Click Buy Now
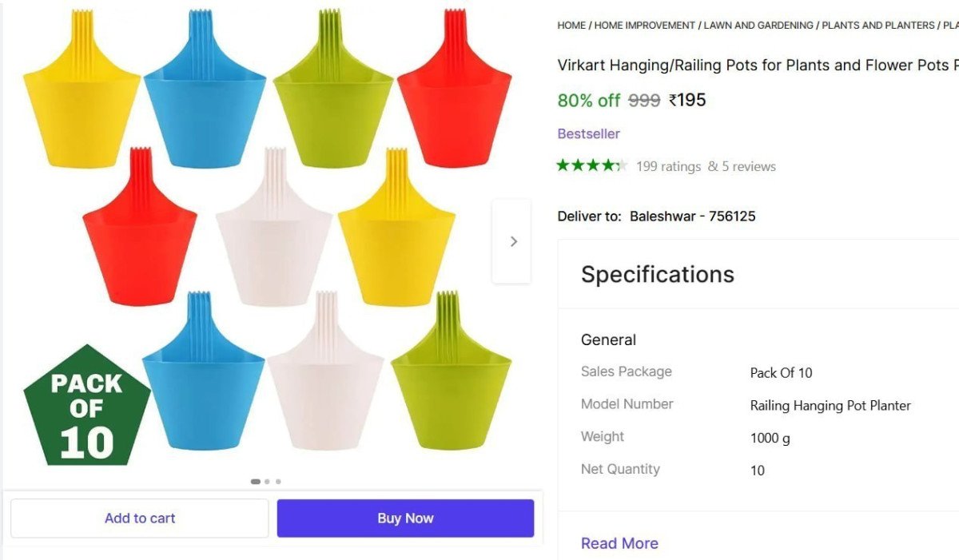959x560 pixels. 405,518
